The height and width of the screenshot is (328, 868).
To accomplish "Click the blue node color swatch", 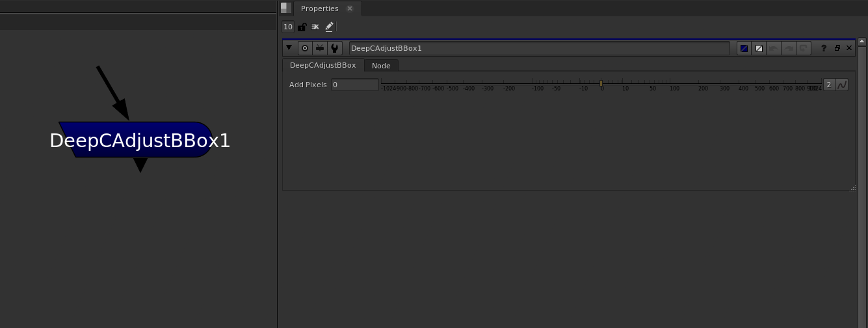I will pyautogui.click(x=744, y=48).
